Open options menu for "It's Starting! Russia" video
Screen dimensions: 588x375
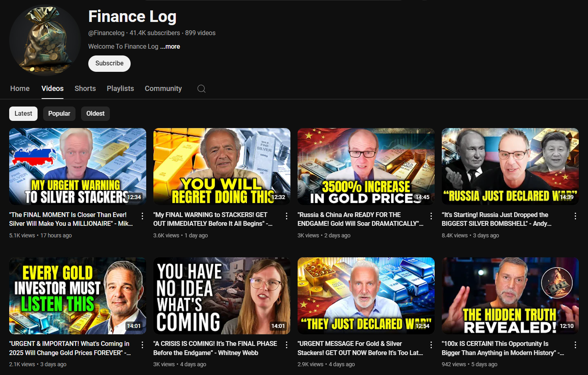pyautogui.click(x=575, y=216)
